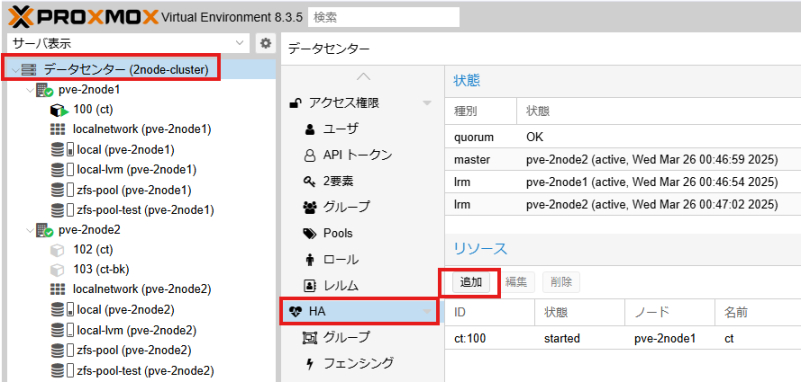Viewport: 801px width, 382px height.
Task: Collapse the アクセス権限 menu section arrow
Action: (427, 103)
